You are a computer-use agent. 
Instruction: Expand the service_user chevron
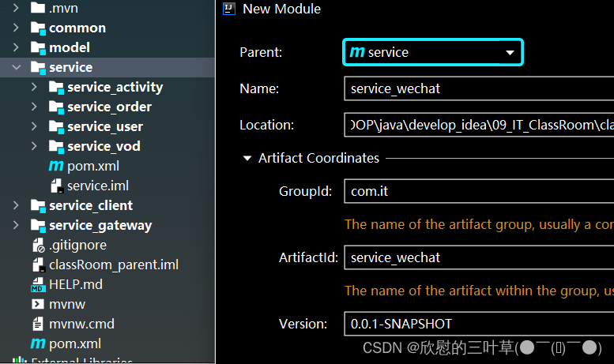(34, 126)
